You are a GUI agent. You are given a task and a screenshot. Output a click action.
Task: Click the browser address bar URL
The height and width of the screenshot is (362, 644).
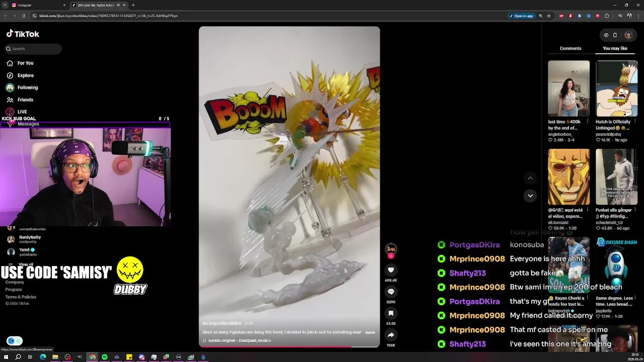(108, 16)
